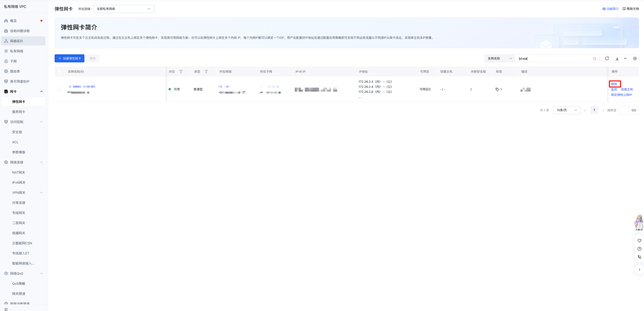Collapse the 访问控制 group
Image resolution: width=644 pixels, height=311 pixels.
(41, 122)
